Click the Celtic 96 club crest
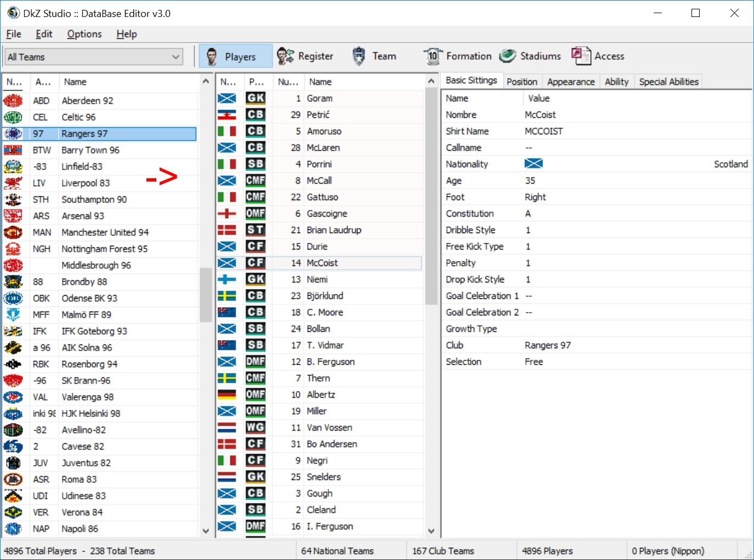The width and height of the screenshot is (754, 560). pos(13,117)
